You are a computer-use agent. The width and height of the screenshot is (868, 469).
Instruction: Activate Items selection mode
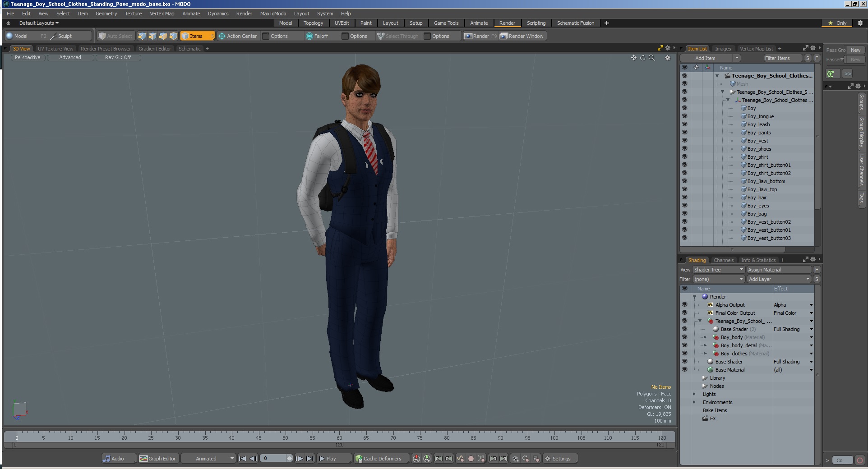tap(197, 36)
